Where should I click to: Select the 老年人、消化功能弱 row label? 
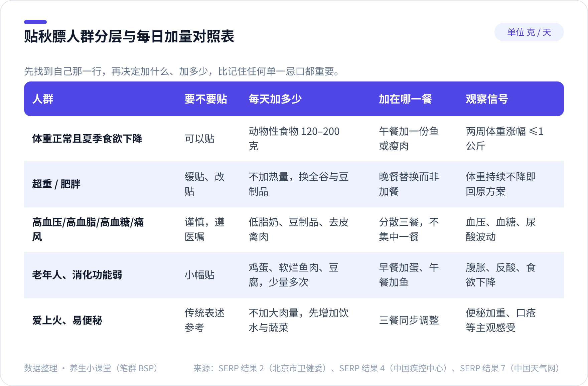tap(77, 275)
